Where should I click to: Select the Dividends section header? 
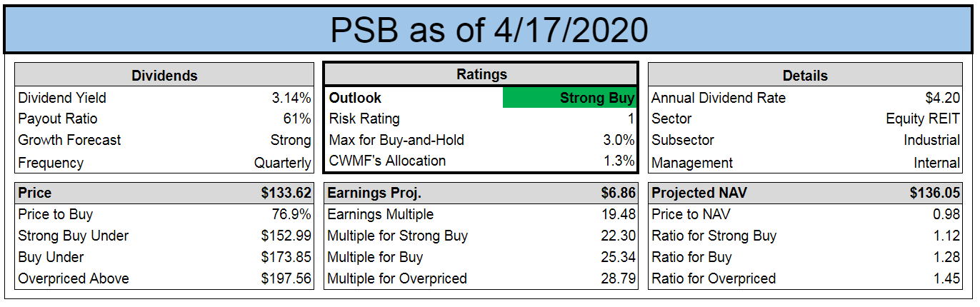pyautogui.click(x=164, y=75)
